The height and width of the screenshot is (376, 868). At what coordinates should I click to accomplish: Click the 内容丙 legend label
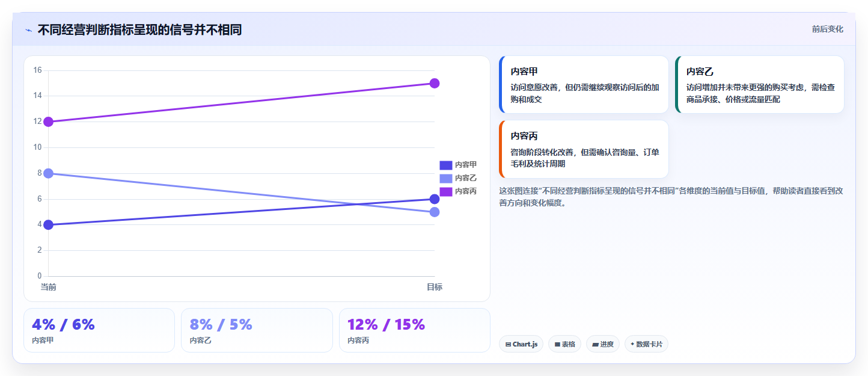pos(466,191)
